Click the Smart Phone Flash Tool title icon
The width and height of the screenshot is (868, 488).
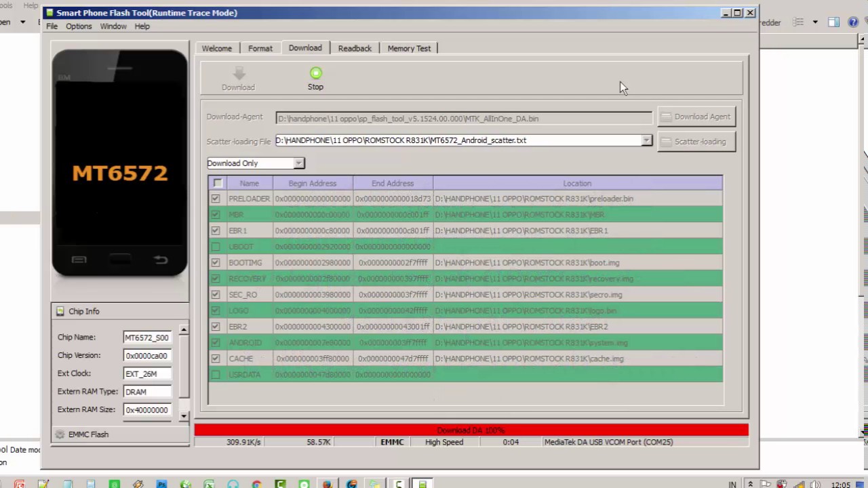point(50,13)
